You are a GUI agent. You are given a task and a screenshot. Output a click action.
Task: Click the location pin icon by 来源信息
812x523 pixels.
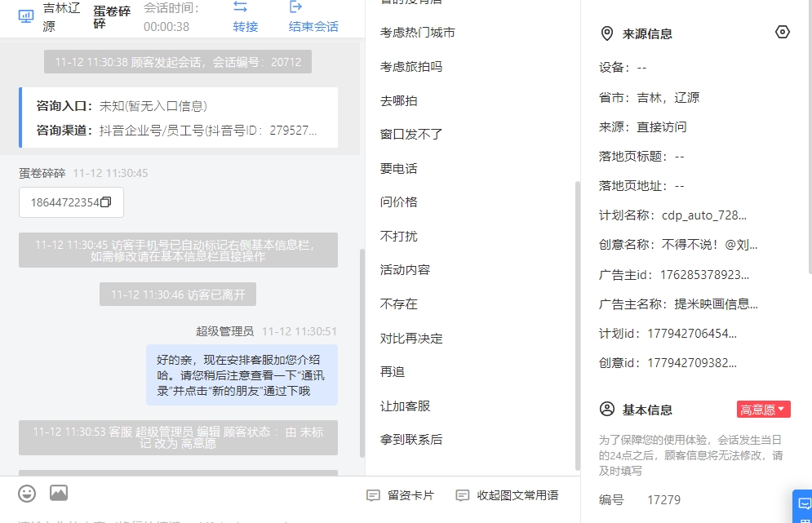(607, 33)
